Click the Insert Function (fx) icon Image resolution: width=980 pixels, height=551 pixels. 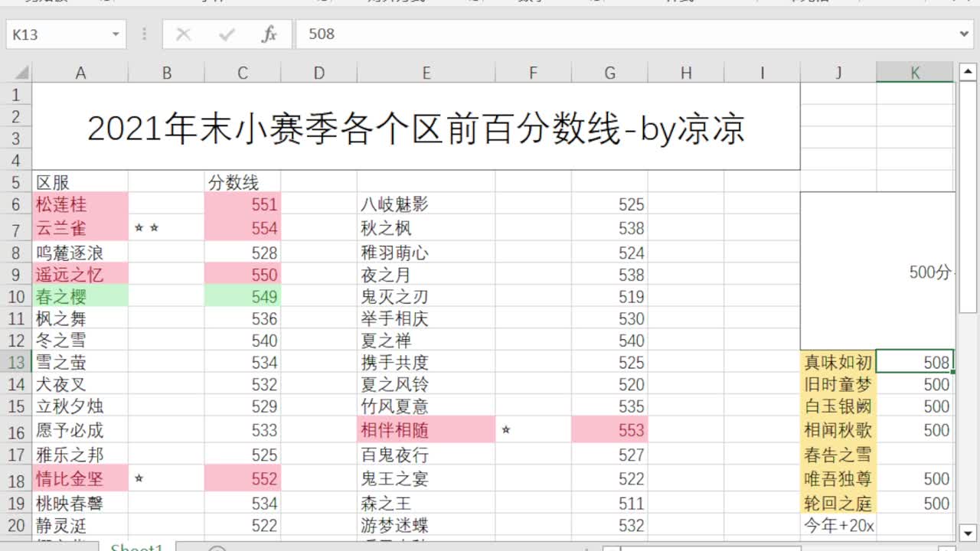click(x=269, y=34)
